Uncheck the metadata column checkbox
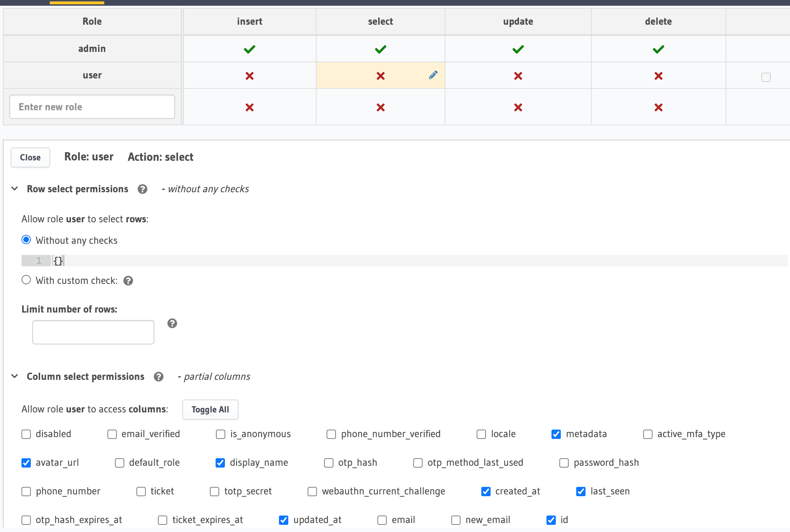Screen dimensions: 790x532 (556, 434)
